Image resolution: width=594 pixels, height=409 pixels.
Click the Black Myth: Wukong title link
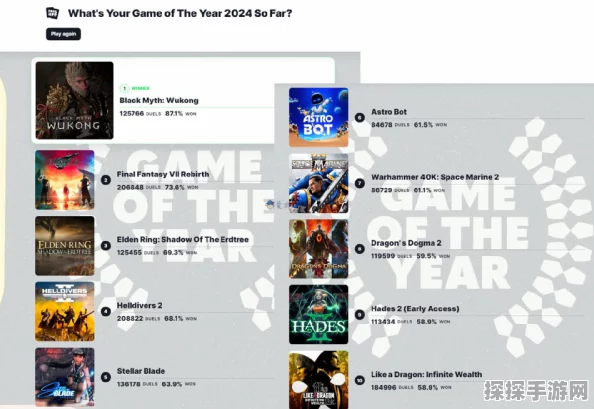[159, 100]
